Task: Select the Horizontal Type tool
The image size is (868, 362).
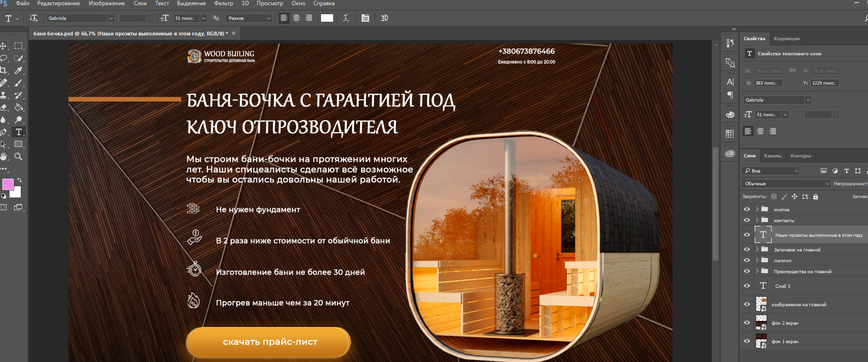Action: (x=19, y=132)
